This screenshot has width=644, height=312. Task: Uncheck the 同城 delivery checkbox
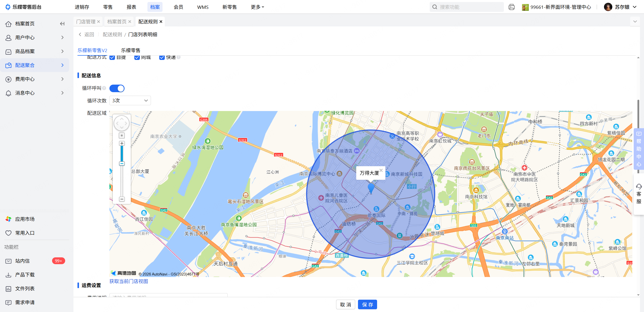(x=137, y=58)
